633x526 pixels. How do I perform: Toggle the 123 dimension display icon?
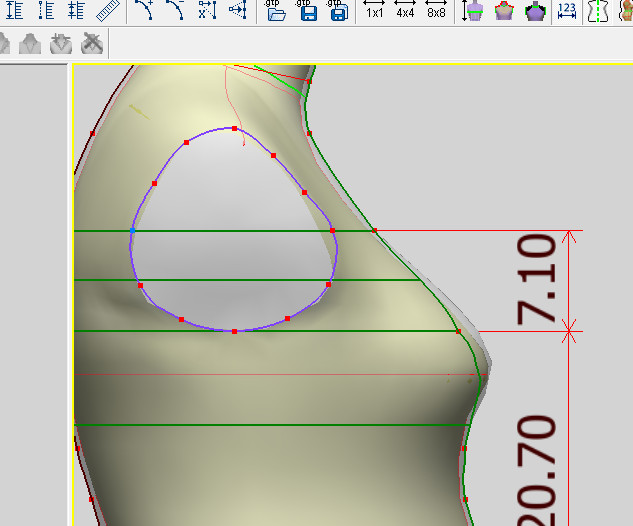tap(567, 11)
